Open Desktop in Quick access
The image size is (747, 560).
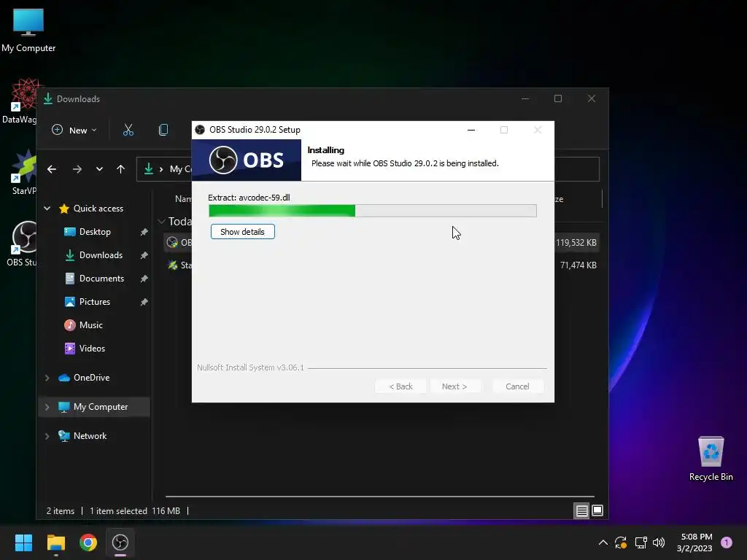[95, 232]
